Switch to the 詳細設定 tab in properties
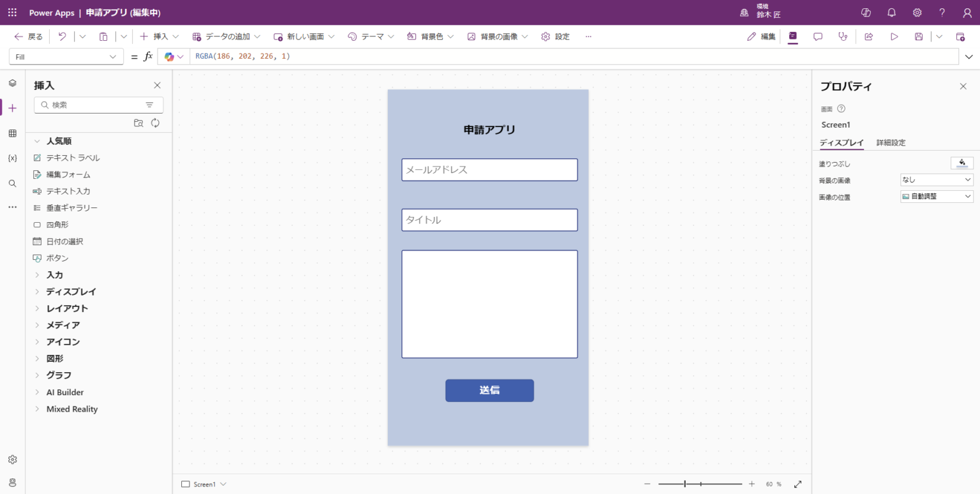Viewport: 980px width, 494px height. tap(891, 142)
